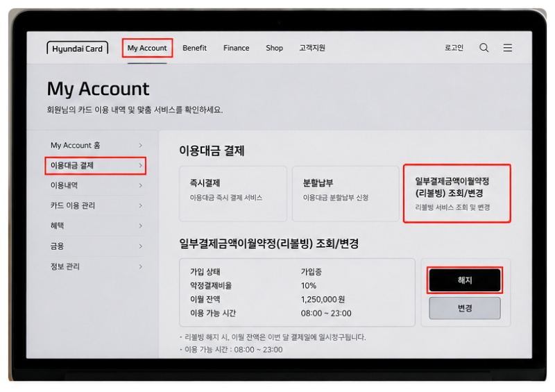Open the Shop menu
555x392 pixels.
coord(274,48)
